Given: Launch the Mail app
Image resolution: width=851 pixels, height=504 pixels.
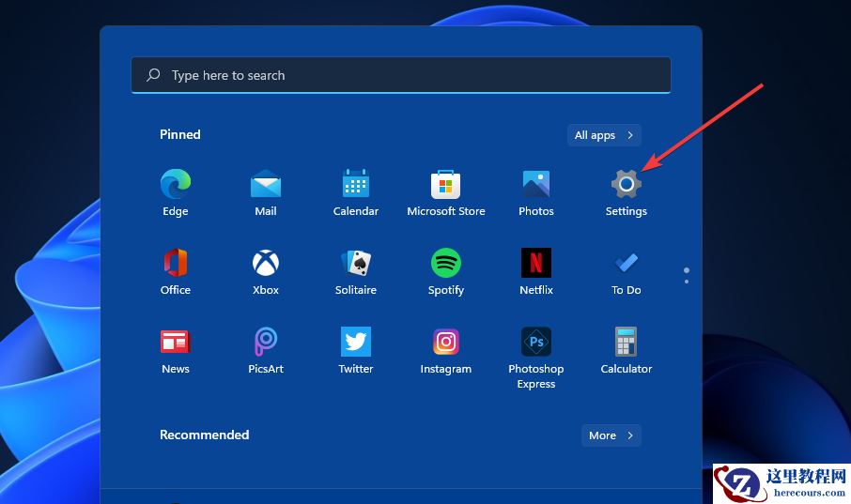Looking at the screenshot, I should click(x=266, y=192).
